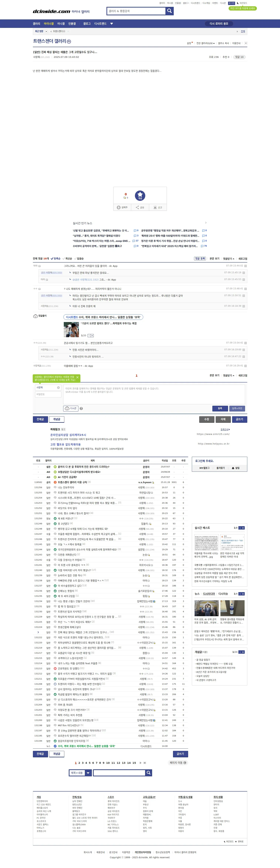The width and height of the screenshot is (280, 868).
Task: Click the search magnifier icon in header
Action: pyautogui.click(x=169, y=11)
